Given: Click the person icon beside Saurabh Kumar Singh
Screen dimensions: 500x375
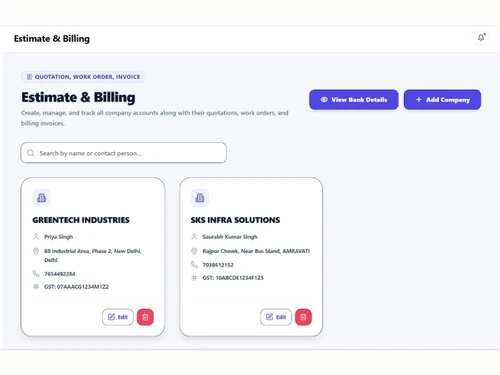Looking at the screenshot, I should [x=194, y=237].
